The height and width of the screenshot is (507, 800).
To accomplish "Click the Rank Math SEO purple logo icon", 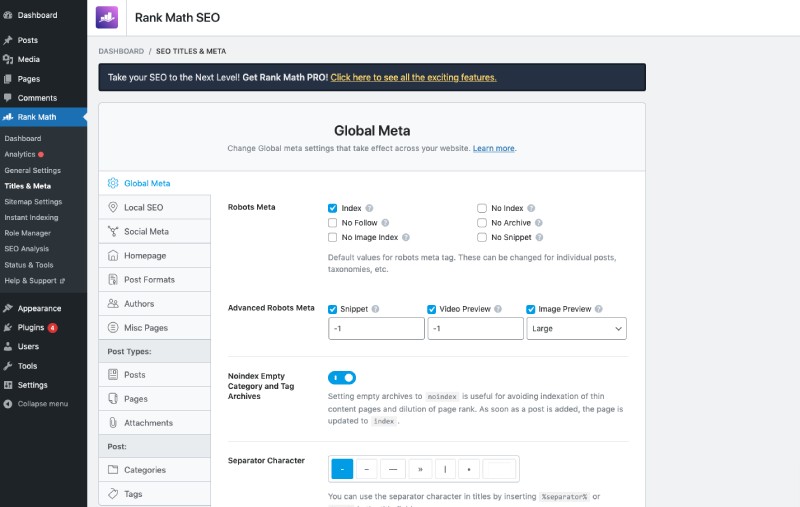I will point(107,17).
